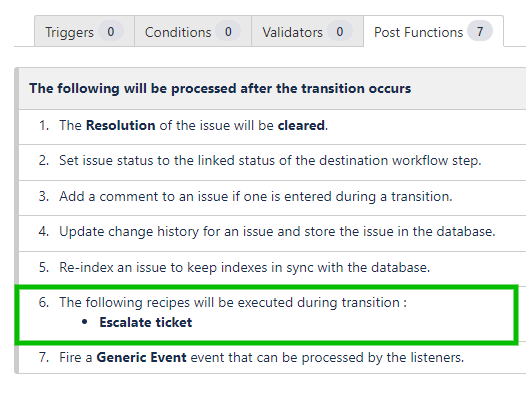Click the bullet before Escalate ticket
The height and width of the screenshot is (395, 526).
[x=85, y=322]
